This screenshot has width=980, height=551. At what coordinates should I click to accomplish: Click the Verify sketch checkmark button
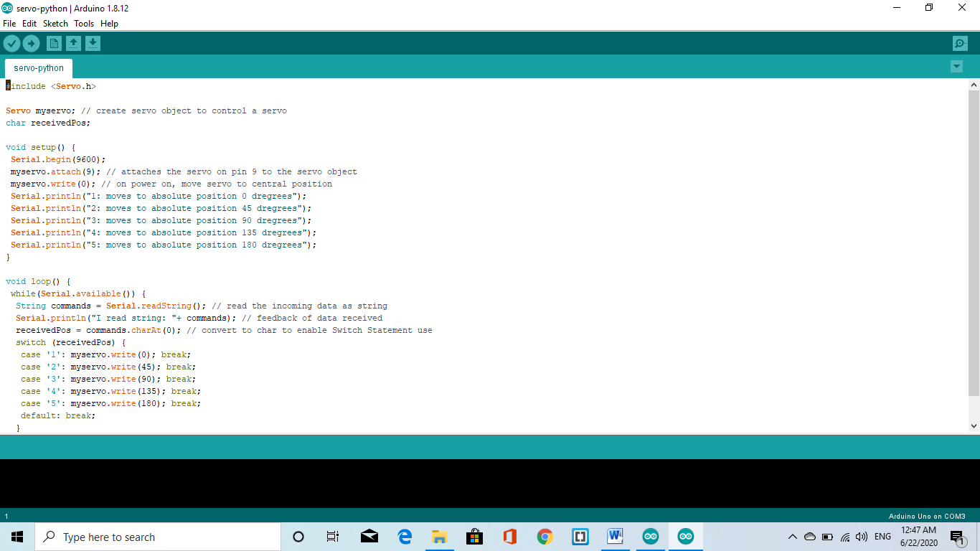click(x=11, y=44)
